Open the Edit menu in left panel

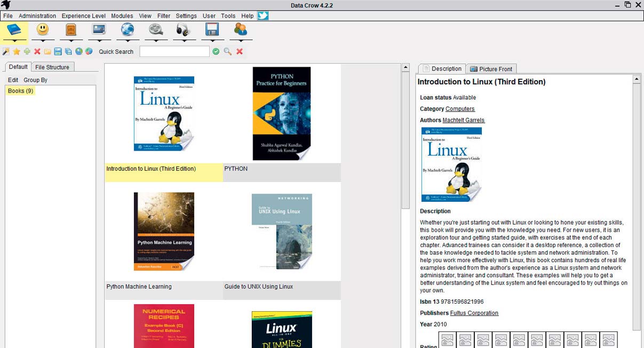click(x=13, y=80)
